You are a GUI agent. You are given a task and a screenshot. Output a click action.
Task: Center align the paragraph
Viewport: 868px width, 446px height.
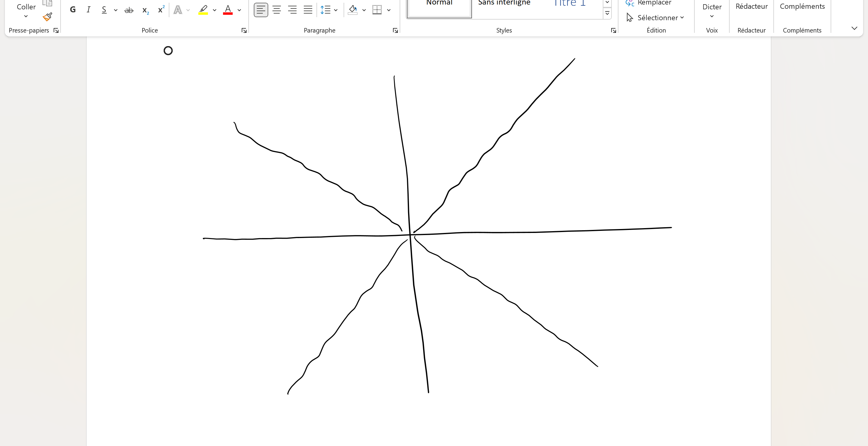pos(277,10)
